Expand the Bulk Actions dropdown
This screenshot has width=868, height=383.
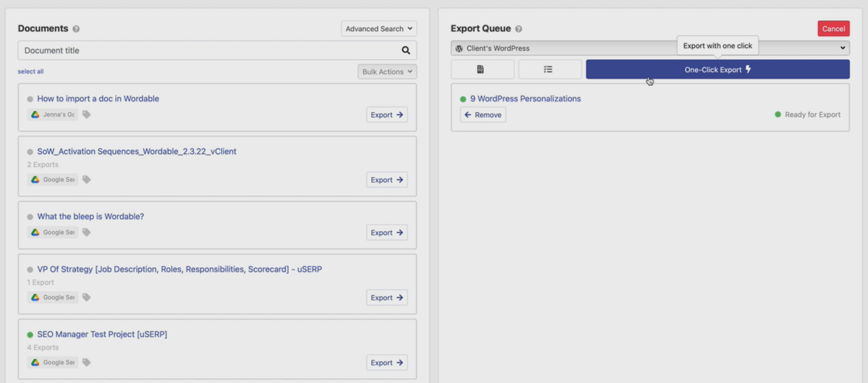(387, 72)
